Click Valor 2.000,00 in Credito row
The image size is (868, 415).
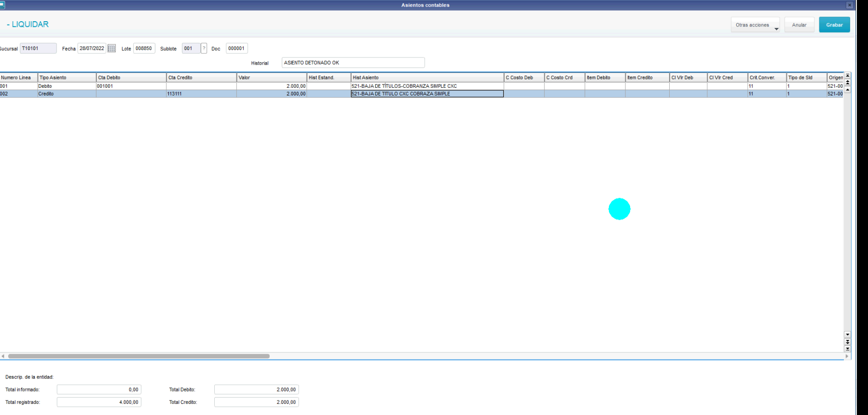[272, 94]
